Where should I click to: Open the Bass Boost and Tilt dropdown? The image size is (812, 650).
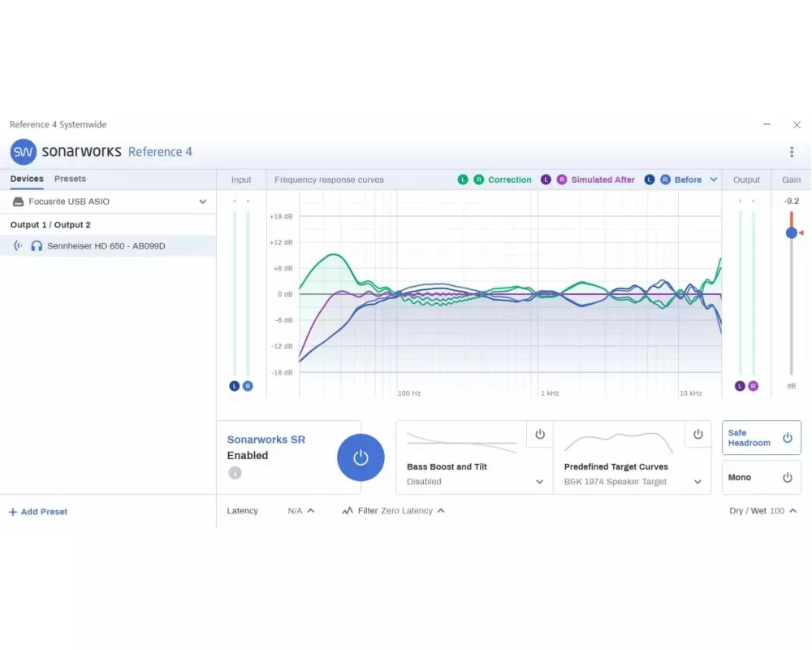pyautogui.click(x=539, y=482)
